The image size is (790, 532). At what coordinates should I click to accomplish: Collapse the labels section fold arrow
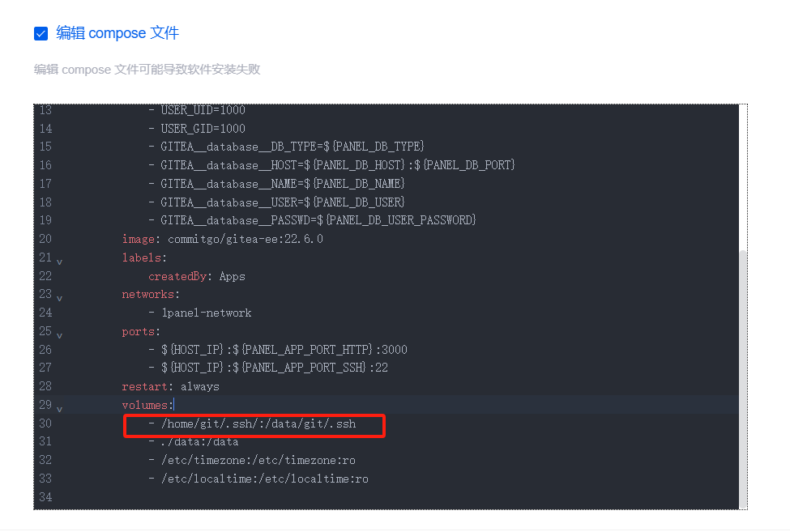pos(58,261)
